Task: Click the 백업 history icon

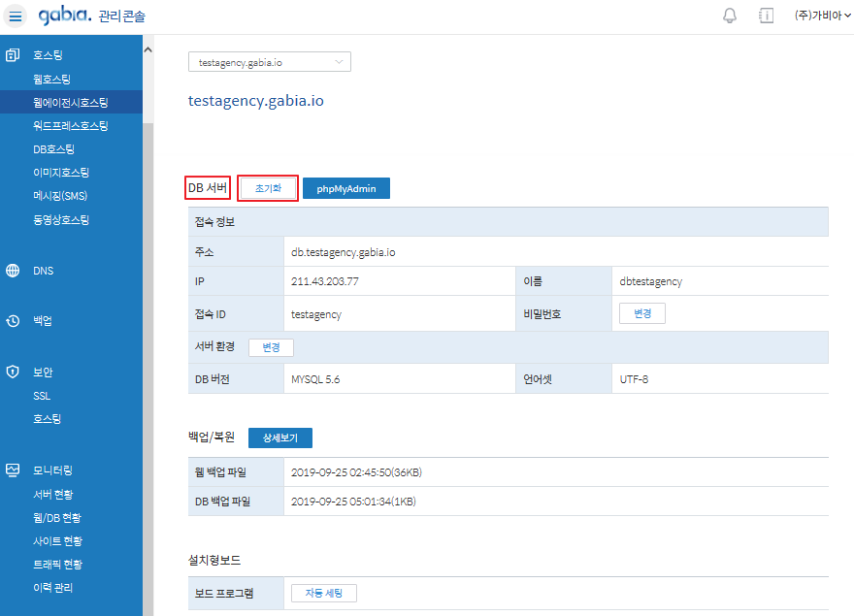Action: point(13,321)
